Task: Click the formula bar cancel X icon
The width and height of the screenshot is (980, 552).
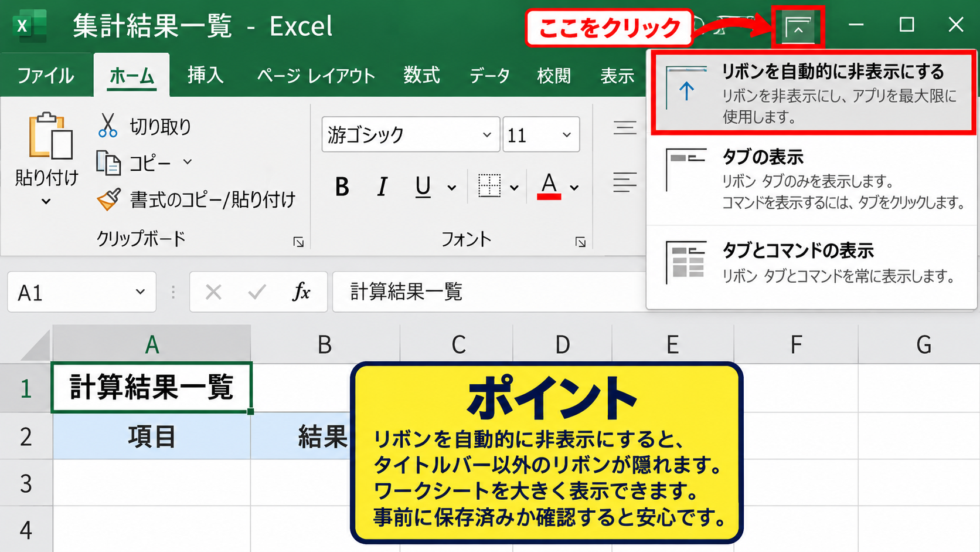Action: pyautogui.click(x=213, y=292)
